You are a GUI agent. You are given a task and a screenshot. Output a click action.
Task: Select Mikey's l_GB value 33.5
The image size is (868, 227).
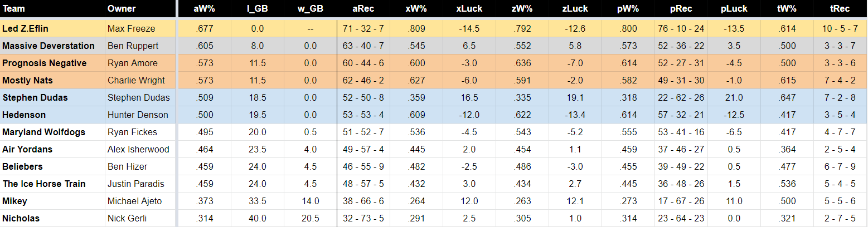coord(257,201)
